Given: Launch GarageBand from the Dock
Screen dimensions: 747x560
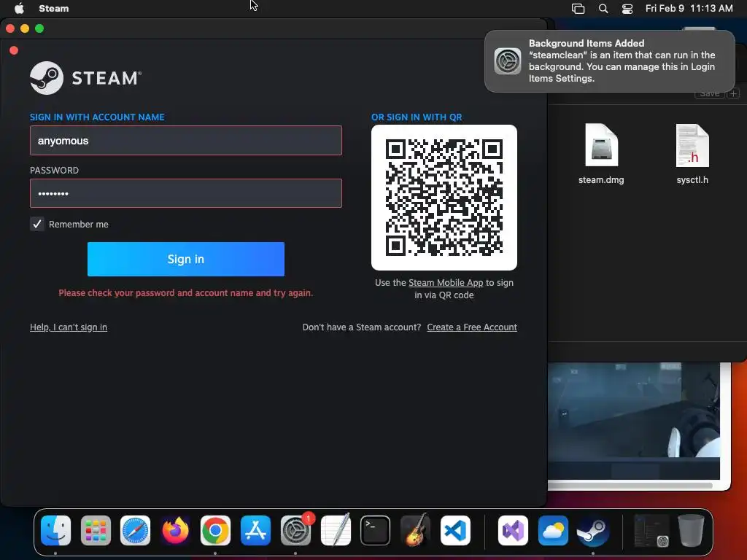Looking at the screenshot, I should [x=415, y=531].
